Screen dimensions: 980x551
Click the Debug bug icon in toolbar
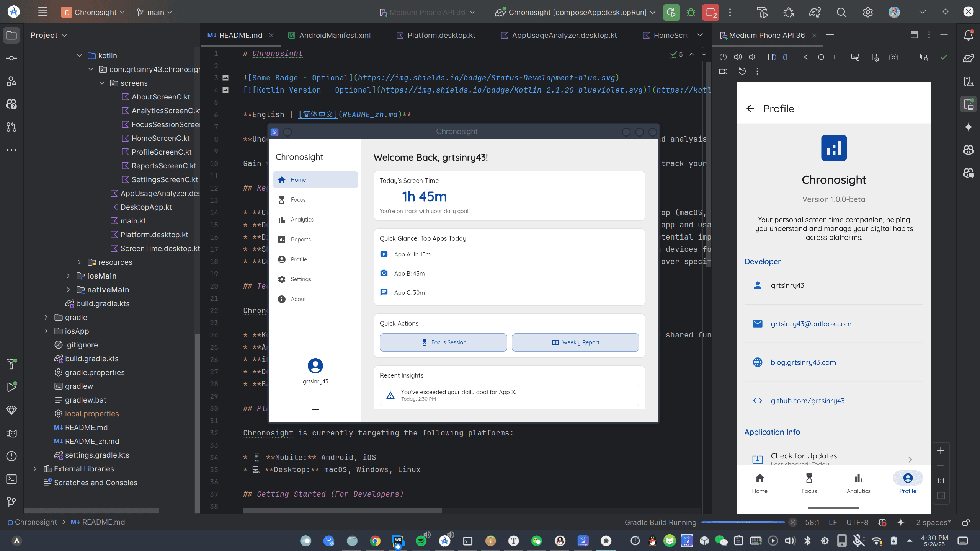pyautogui.click(x=691, y=12)
